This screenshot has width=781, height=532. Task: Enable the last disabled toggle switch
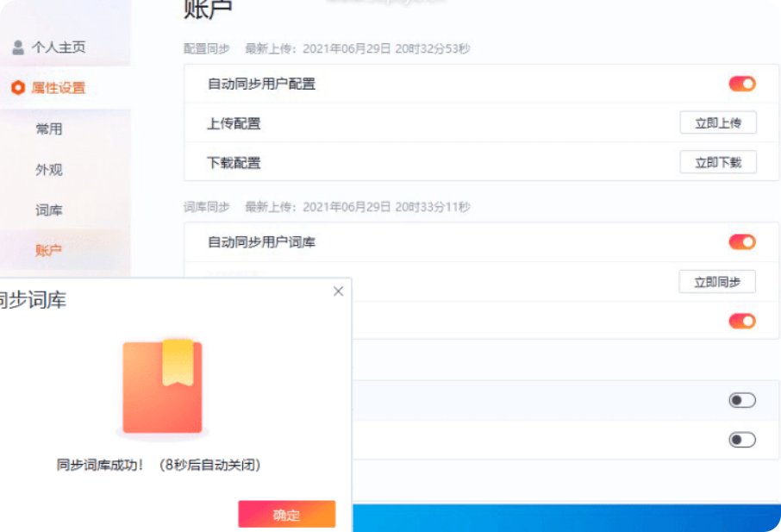pos(741,440)
